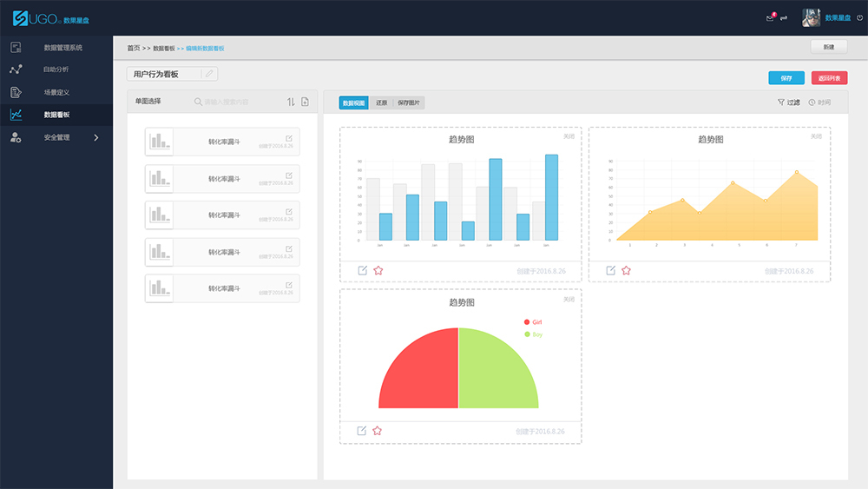The height and width of the screenshot is (489, 868).
Task: Click the 数据管理系统 sidebar icon
Action: (x=16, y=48)
